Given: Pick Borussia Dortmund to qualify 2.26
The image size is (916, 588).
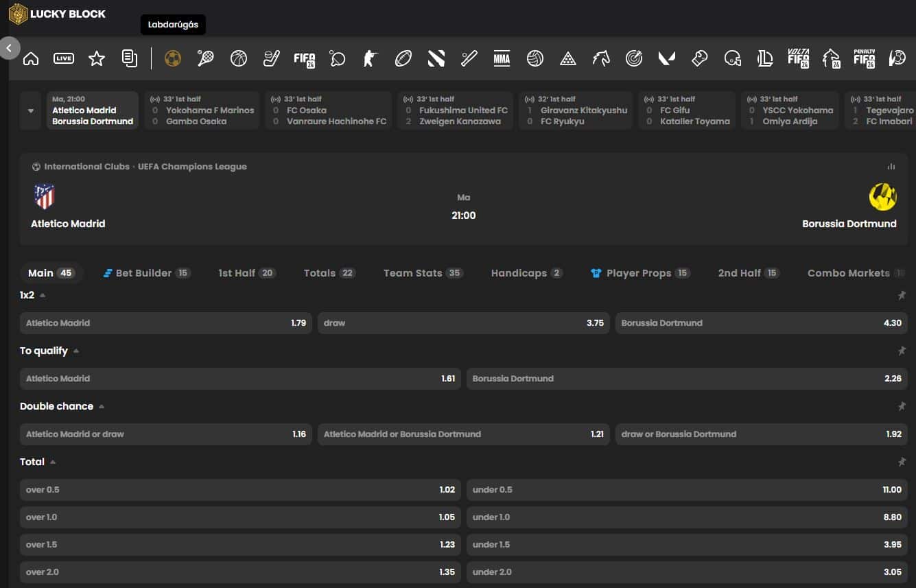Looking at the screenshot, I should tap(687, 378).
